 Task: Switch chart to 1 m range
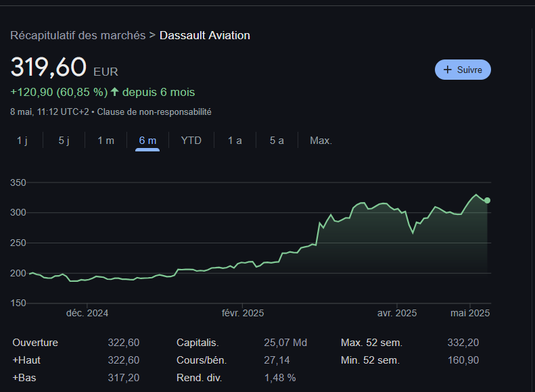(106, 141)
